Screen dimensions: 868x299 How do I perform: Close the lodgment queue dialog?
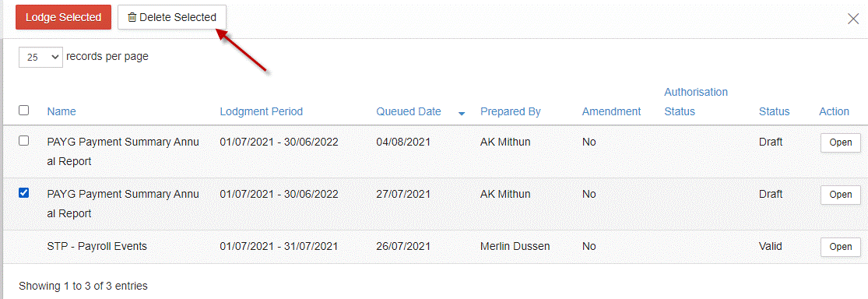(853, 19)
